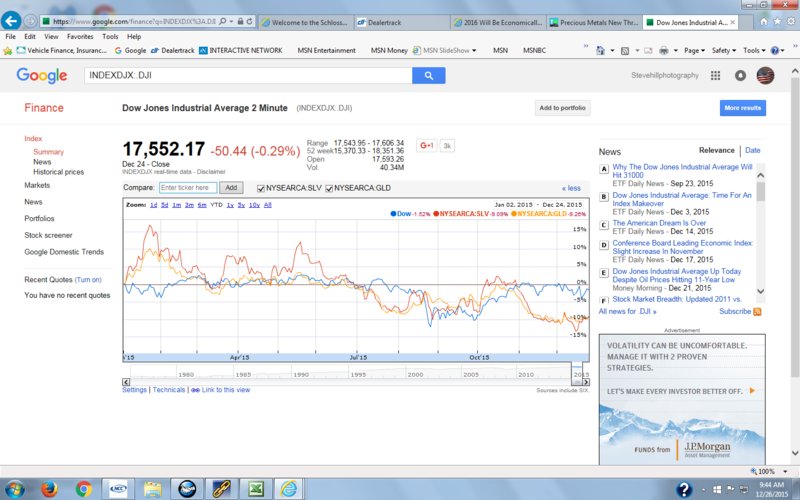Click the RSS feeds icon in command bar

click(624, 51)
